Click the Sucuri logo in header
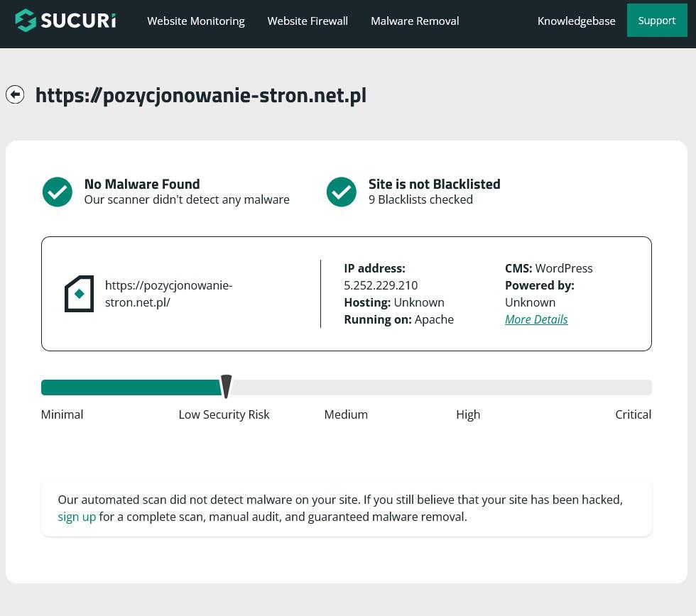This screenshot has height=616, width=696. pyautogui.click(x=65, y=21)
